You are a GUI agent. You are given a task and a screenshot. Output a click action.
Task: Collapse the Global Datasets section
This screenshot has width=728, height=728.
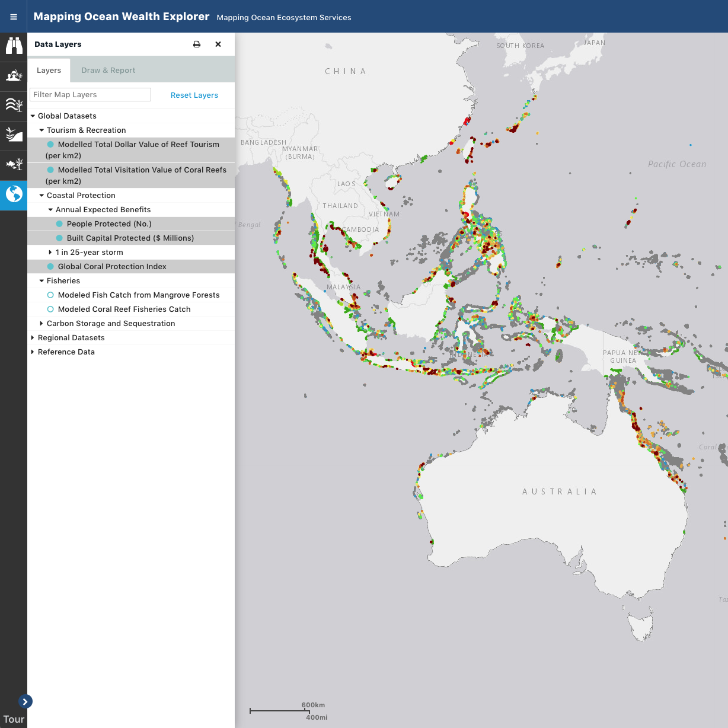point(33,116)
